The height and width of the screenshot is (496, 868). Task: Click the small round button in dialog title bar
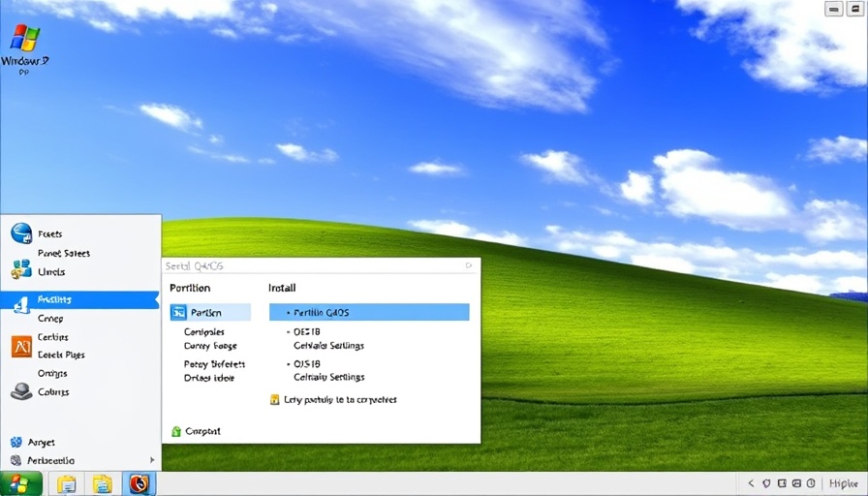[469, 265]
